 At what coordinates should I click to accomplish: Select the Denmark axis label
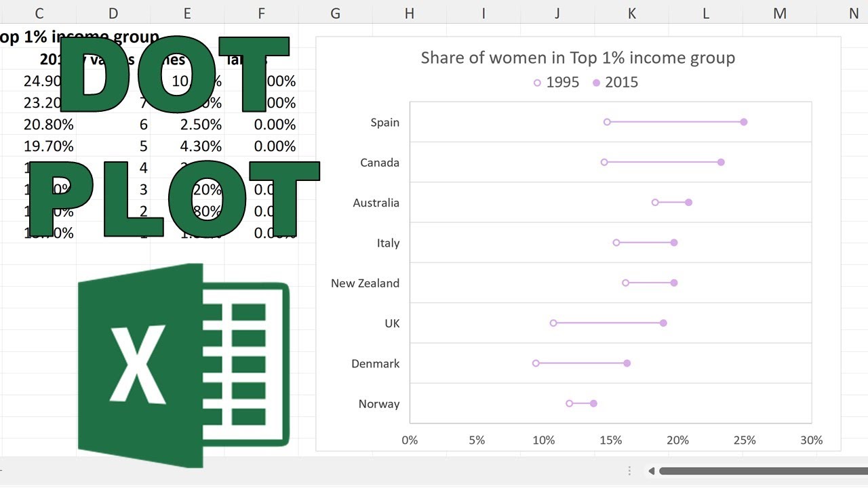376,364
